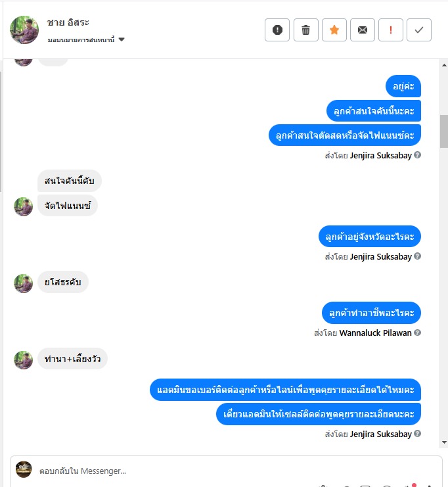Select the customer message ยโสธรคับ
This screenshot has height=487, width=448.
tap(62, 282)
